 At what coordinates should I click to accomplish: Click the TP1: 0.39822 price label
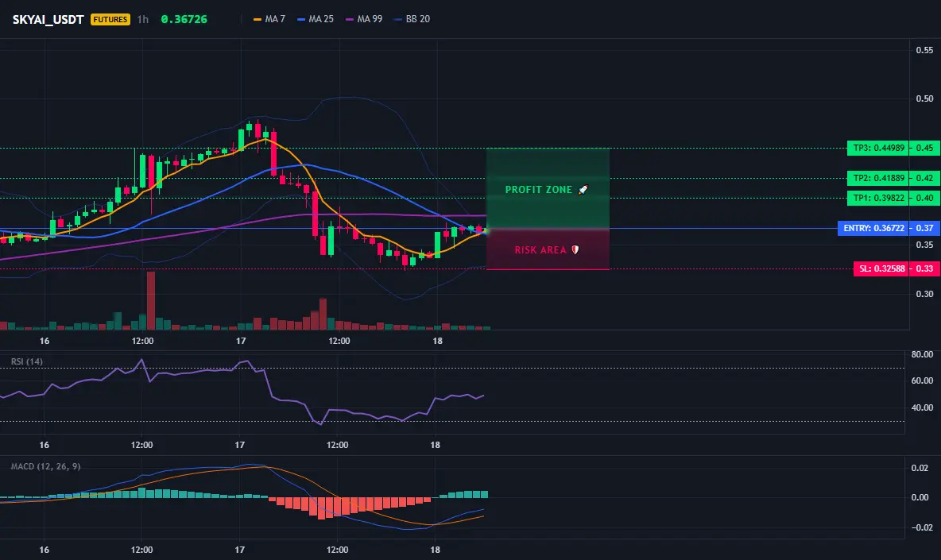878,198
